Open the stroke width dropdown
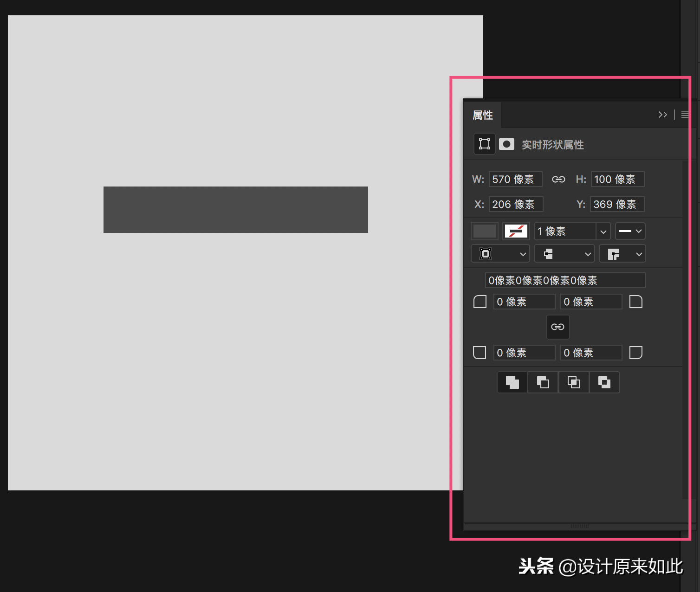 [x=603, y=231]
